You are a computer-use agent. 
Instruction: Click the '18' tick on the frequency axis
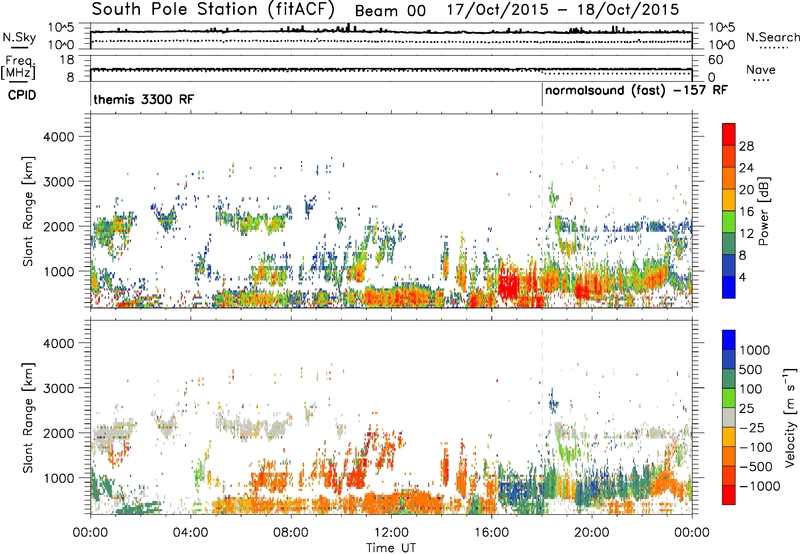[66, 60]
